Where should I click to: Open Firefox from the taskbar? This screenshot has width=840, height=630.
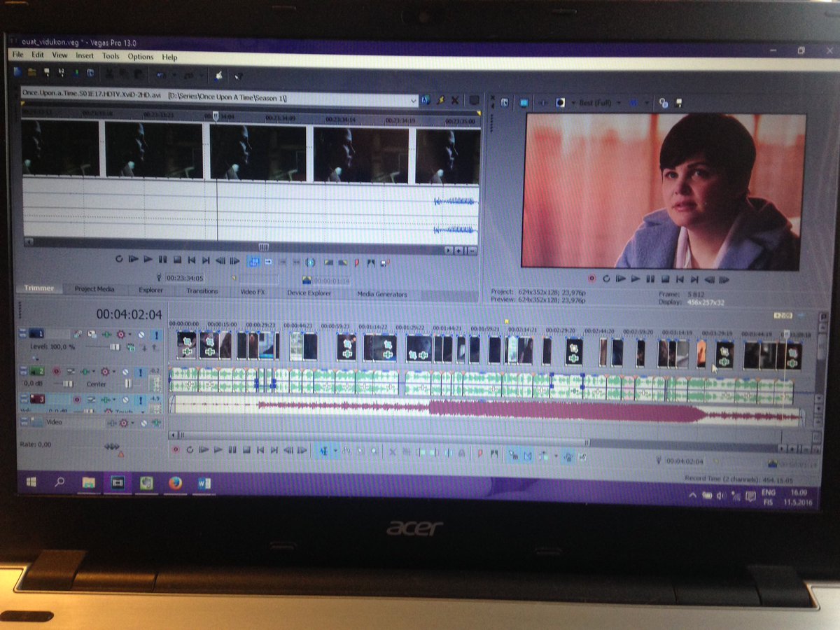[175, 483]
